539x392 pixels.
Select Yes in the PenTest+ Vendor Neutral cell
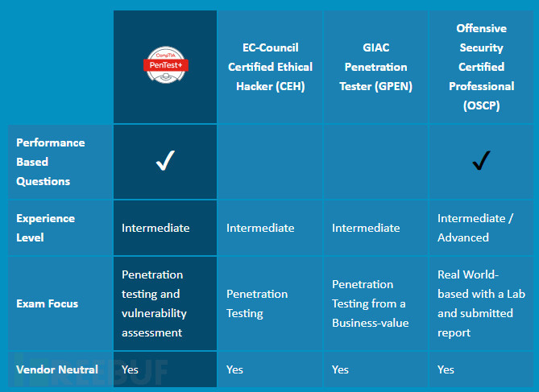click(130, 369)
